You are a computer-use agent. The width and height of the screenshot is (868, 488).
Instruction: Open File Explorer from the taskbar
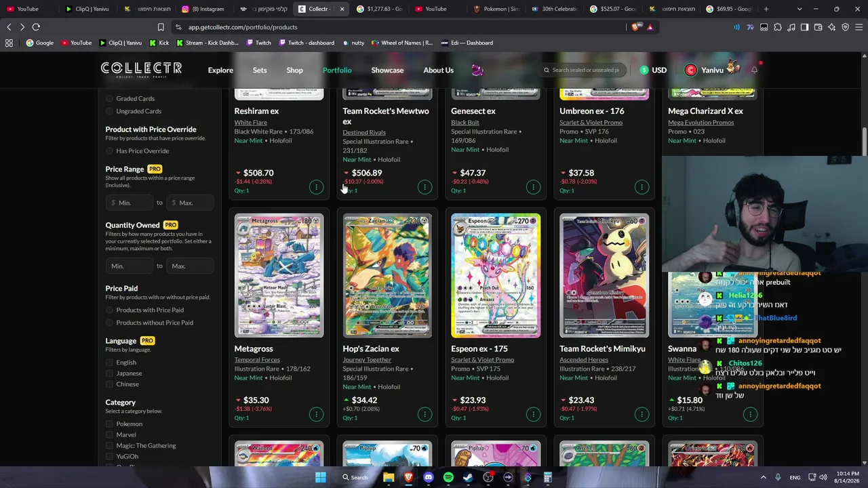(389, 477)
